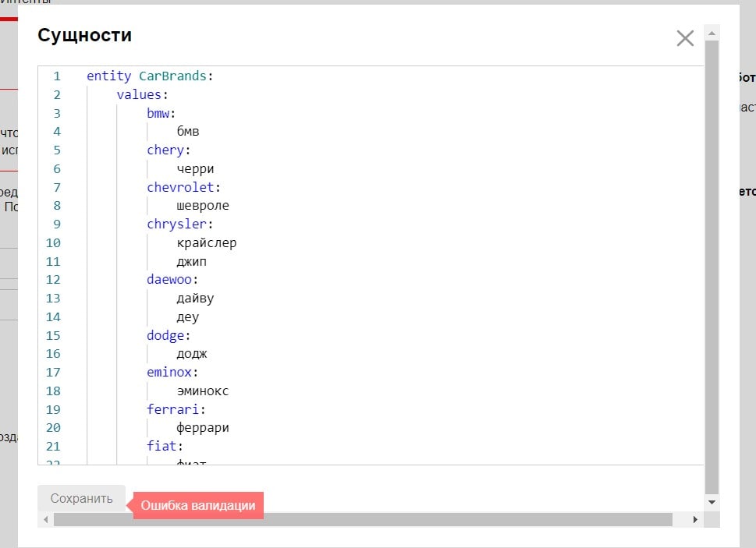Click the vertical scrollbar up arrow
The height and width of the screenshot is (548, 756).
pos(712,34)
